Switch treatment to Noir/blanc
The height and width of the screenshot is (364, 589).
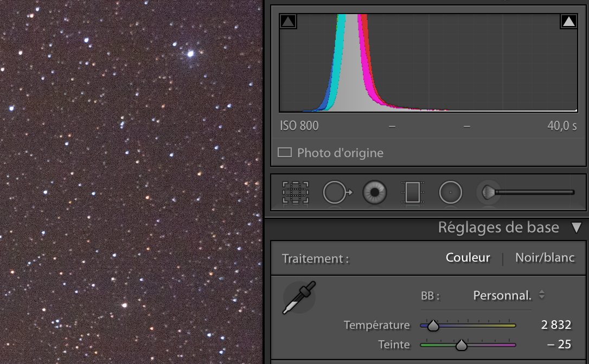(545, 258)
